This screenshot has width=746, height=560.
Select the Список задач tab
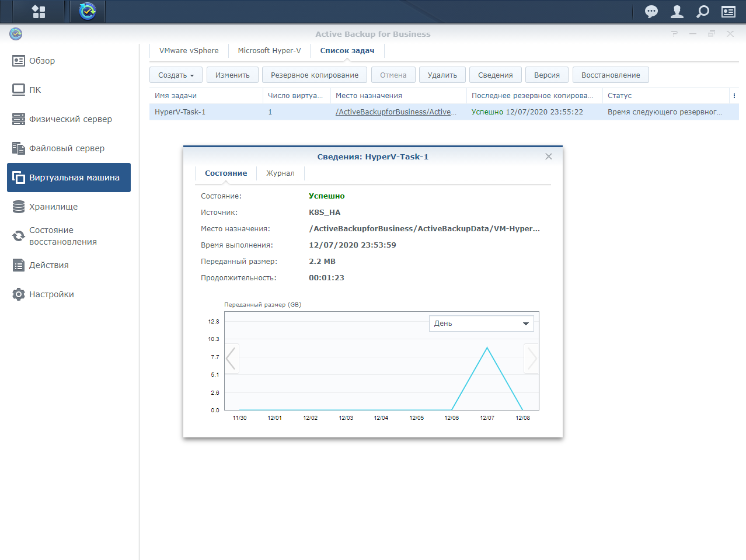347,51
